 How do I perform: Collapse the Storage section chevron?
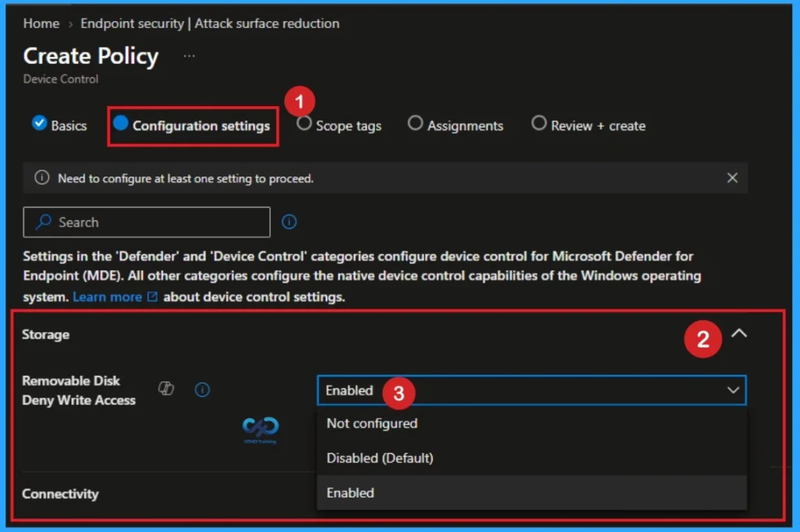tap(739, 334)
